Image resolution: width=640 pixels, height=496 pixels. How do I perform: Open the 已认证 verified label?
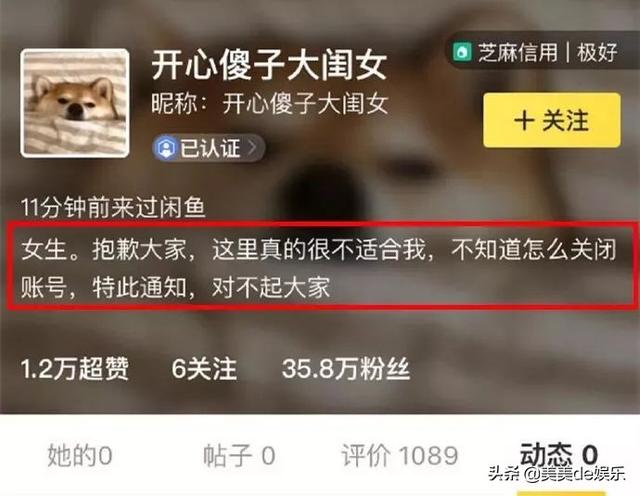click(208, 147)
